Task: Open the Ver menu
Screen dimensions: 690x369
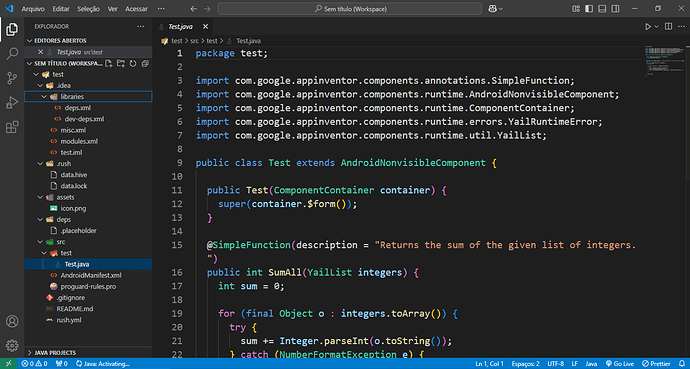Action: click(x=113, y=9)
